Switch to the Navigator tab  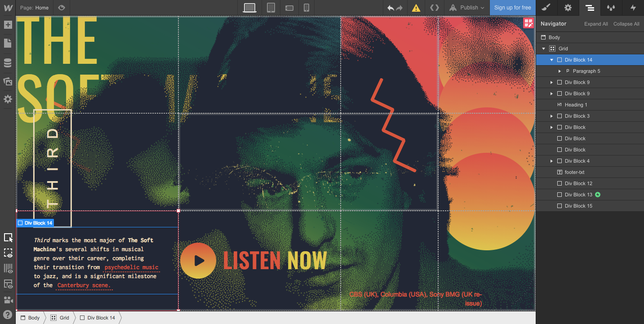coord(590,8)
